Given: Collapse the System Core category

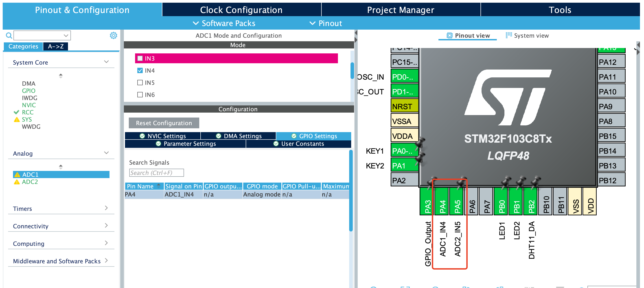Looking at the screenshot, I should 106,62.
